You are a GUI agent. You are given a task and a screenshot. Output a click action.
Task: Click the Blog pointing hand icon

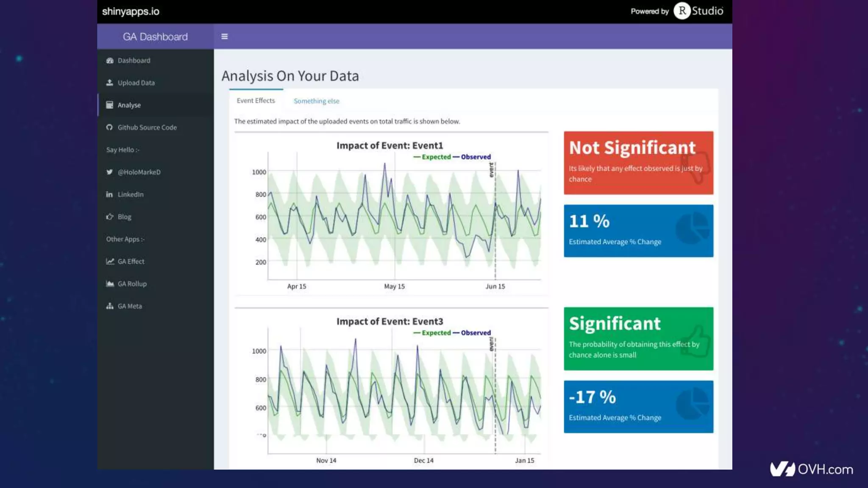[110, 217]
